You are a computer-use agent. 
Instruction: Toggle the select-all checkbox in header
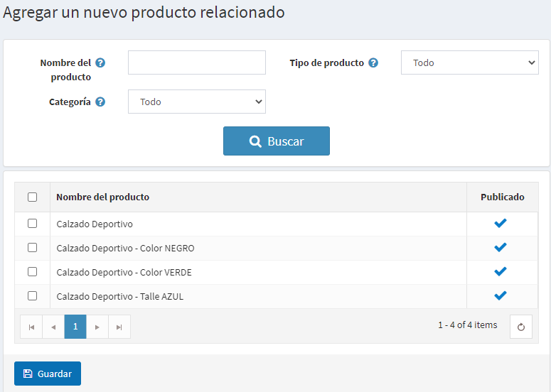pyautogui.click(x=32, y=197)
